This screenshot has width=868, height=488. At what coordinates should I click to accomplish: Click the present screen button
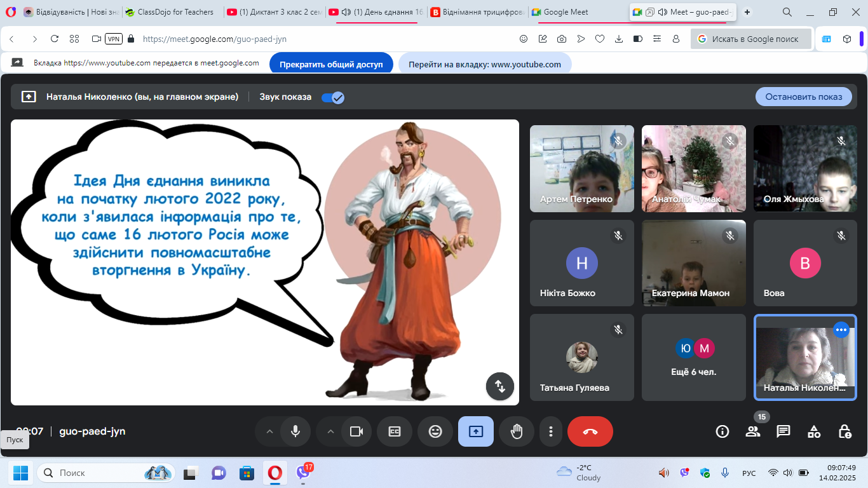[x=476, y=431]
